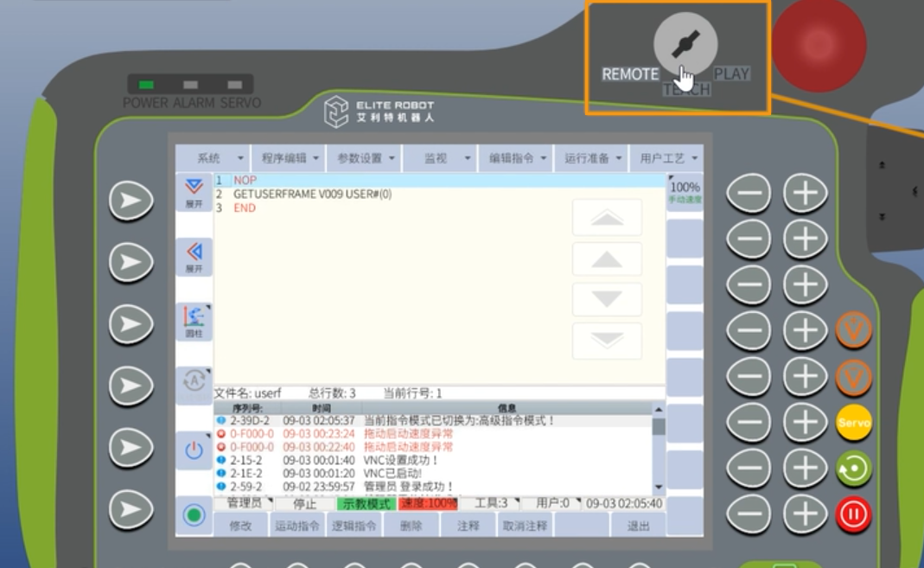Image resolution: width=924 pixels, height=568 pixels.
Task: Click the plus key beside the Servo button
Action: pos(805,422)
